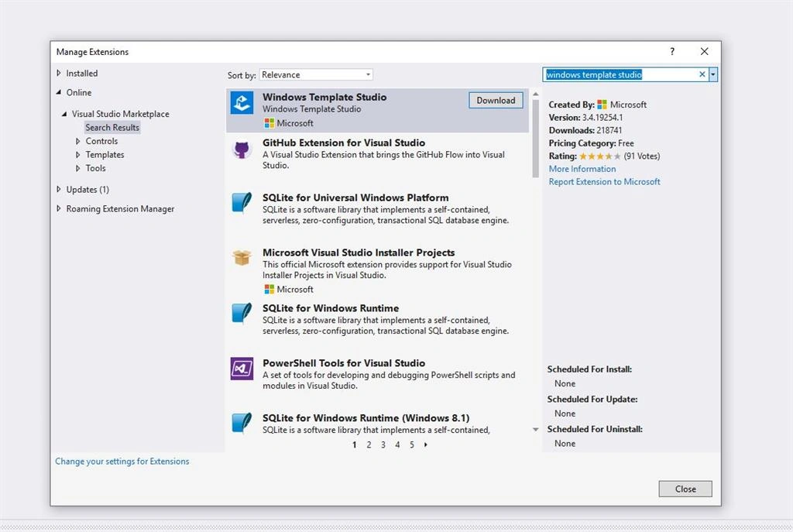The height and width of the screenshot is (532, 793).
Task: Click the Pricing Category Free text
Action: pyautogui.click(x=591, y=143)
